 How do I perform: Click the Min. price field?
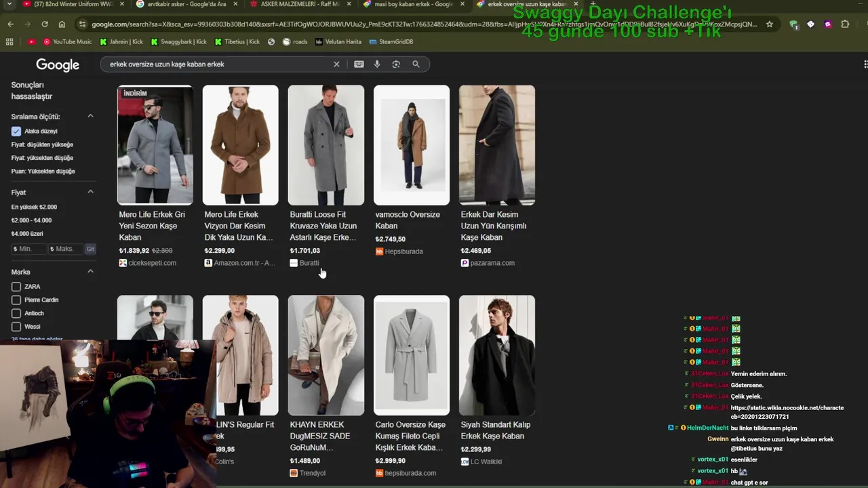pos(28,249)
